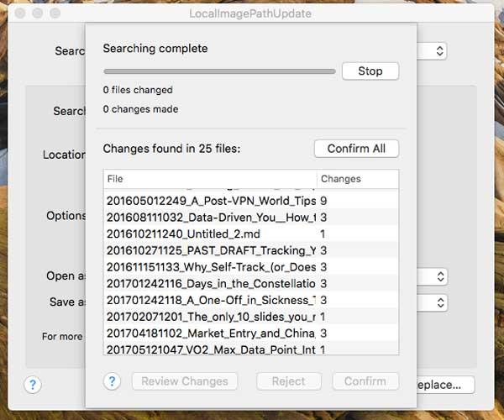Click the Confirm button
Viewport: 504px width, 420px height.
[x=365, y=381]
